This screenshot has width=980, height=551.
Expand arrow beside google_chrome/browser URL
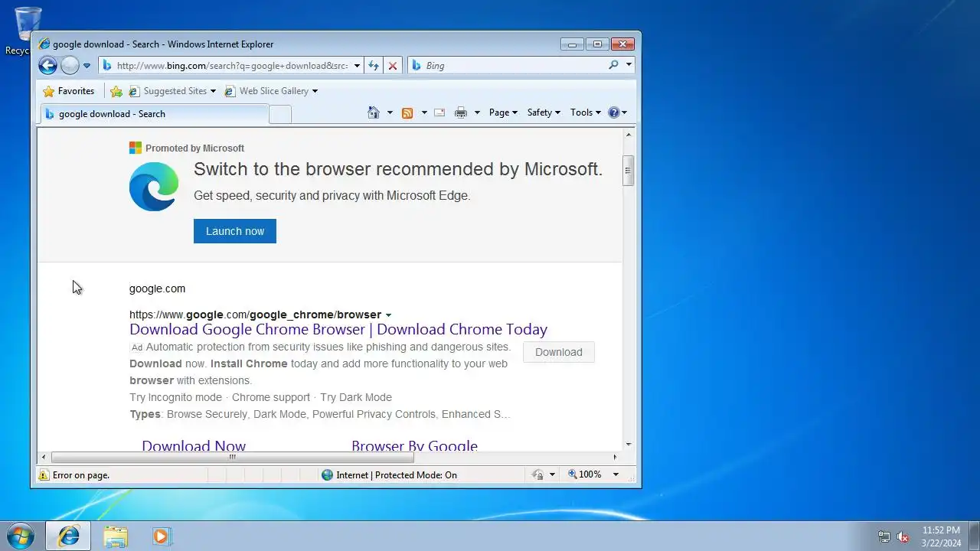click(x=388, y=315)
